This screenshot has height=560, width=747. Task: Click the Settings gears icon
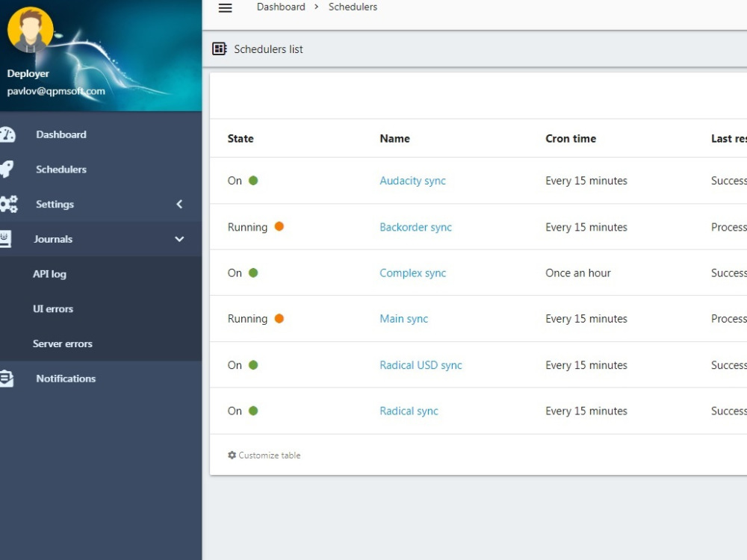[8, 204]
